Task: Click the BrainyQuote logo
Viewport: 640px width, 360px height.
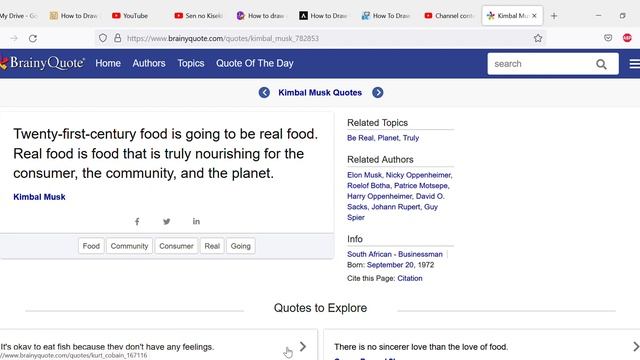Action: click(x=43, y=63)
